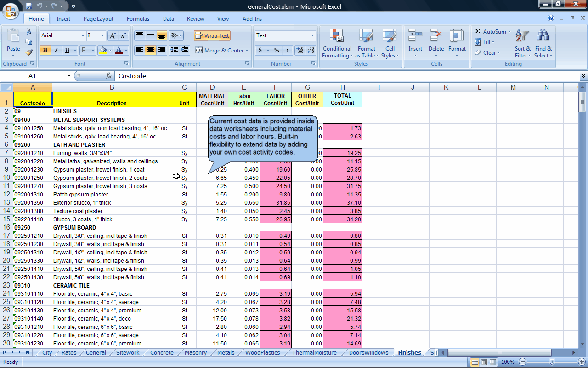This screenshot has width=588, height=368.
Task: Click the Excel Help question mark icon
Action: (551, 18)
